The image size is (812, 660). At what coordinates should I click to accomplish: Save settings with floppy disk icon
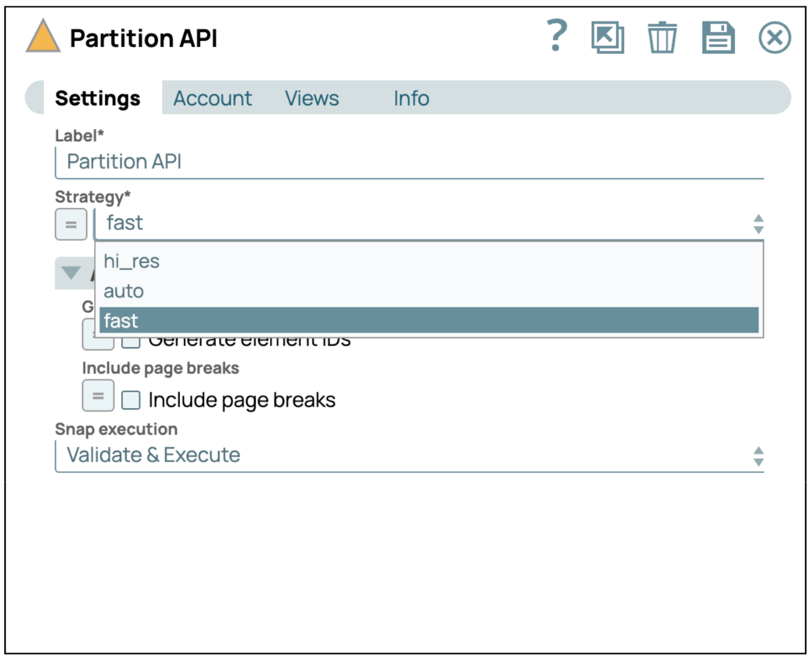click(x=718, y=38)
